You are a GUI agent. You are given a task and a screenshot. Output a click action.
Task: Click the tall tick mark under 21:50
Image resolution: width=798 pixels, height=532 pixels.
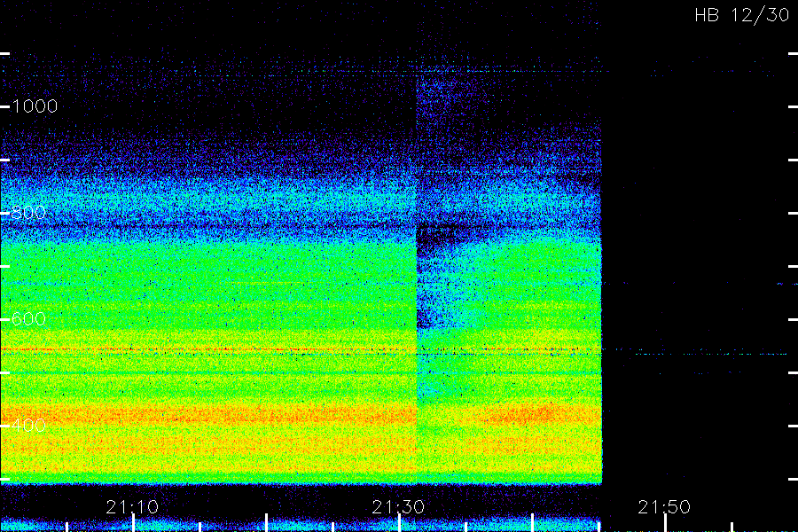665,523
